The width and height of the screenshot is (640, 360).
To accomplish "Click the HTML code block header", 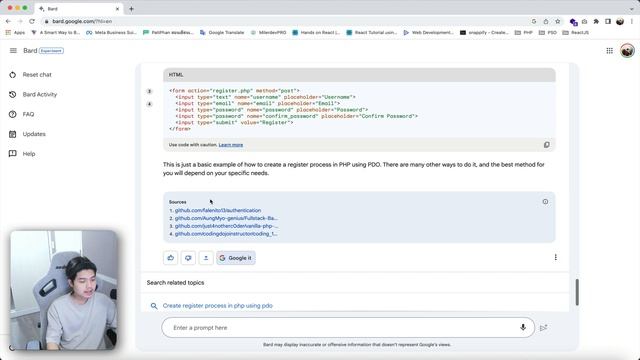I will point(359,75).
